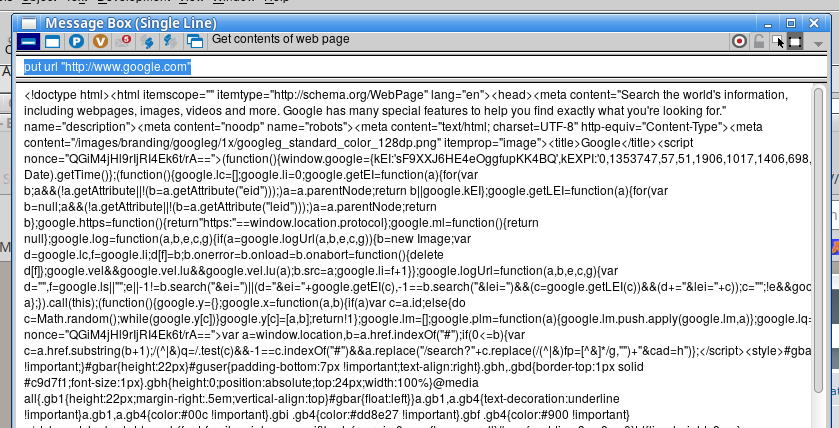The width and height of the screenshot is (839, 428).
Task: Open Global Variables (orange V icon)
Action: 100,41
